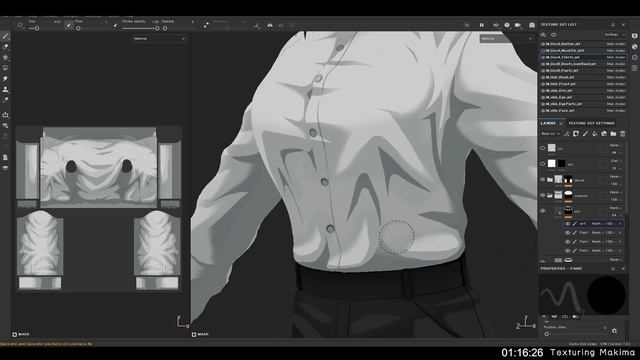The height and width of the screenshot is (360, 640).
Task: Hide the white fill layer with black mask
Action: point(543,164)
